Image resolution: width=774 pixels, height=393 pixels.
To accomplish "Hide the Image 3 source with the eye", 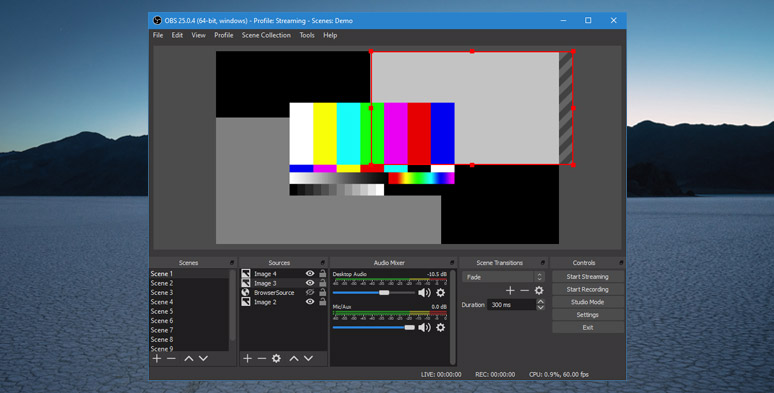I will point(310,283).
